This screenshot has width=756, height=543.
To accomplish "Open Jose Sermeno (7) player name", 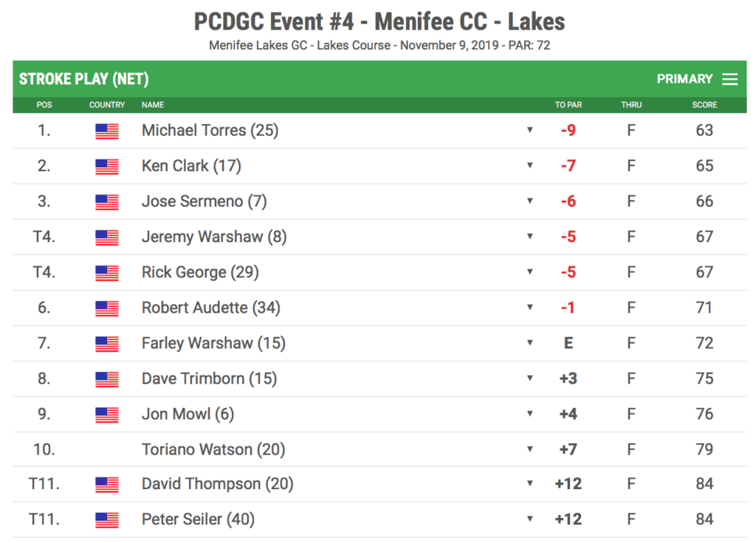I will pos(204,201).
